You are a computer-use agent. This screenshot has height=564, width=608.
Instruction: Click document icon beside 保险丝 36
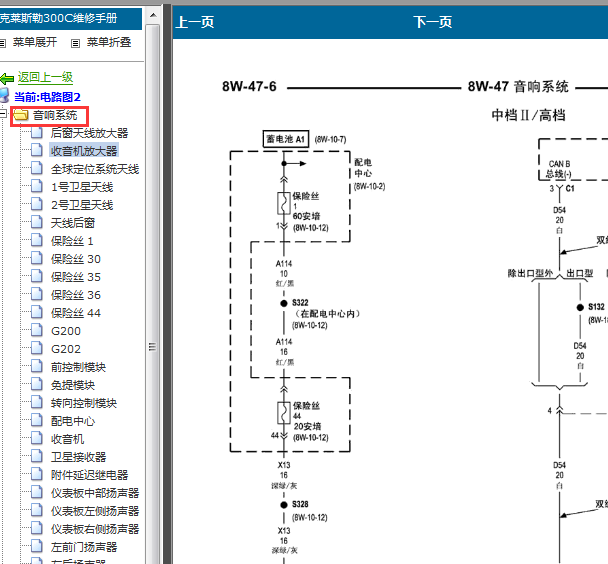point(37,294)
